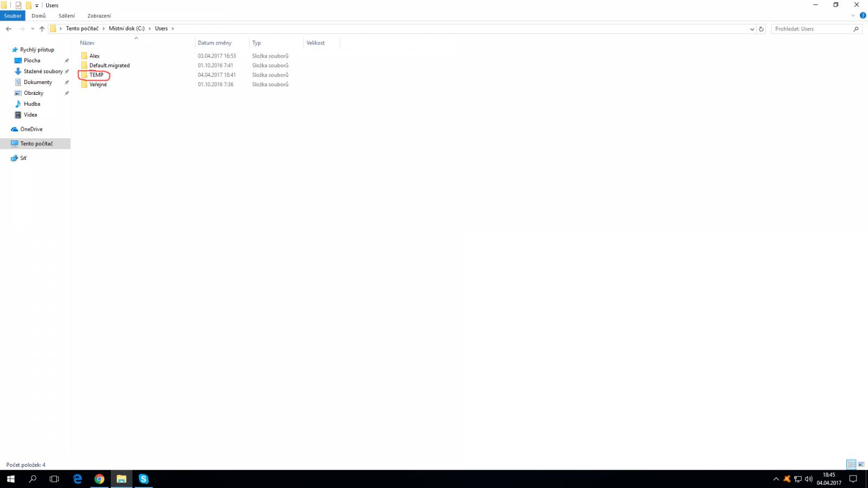868x488 pixels.
Task: Go up one folder level
Action: pos(42,29)
